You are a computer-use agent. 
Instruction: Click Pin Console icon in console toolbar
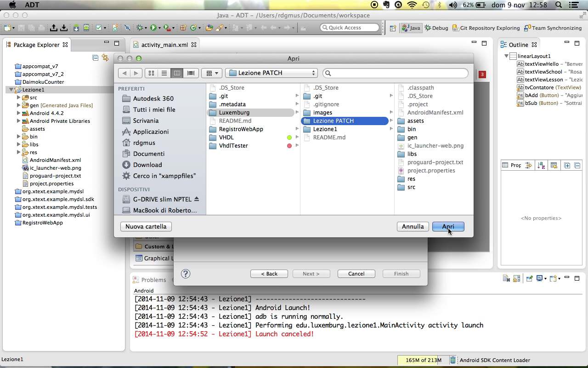(530, 278)
